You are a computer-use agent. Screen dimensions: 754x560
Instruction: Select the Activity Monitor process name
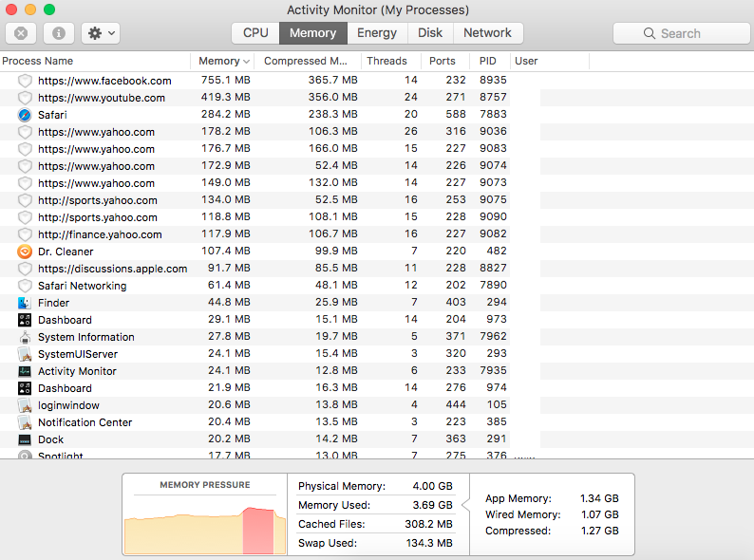77,371
